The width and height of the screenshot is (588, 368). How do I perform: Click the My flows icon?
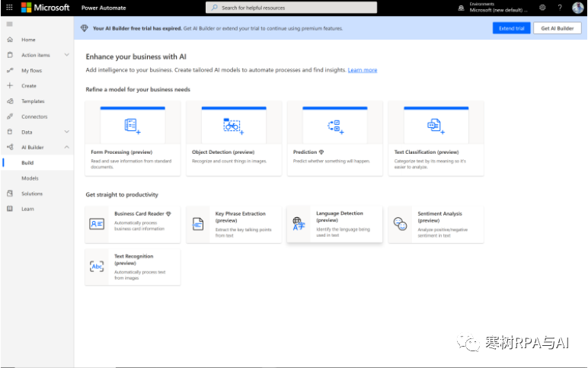click(x=10, y=70)
